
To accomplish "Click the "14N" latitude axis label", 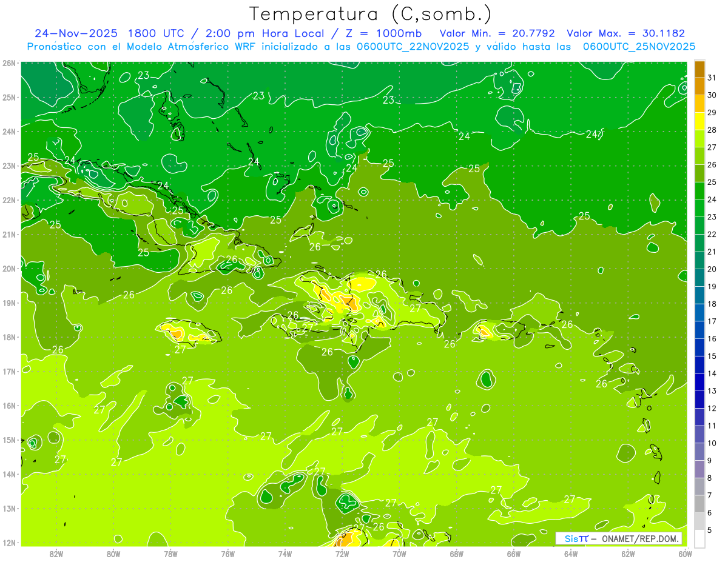I will (8, 474).
